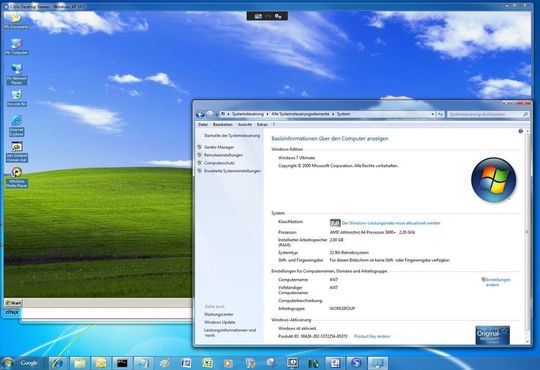Image resolution: width=540 pixels, height=370 pixels.
Task: Click the 32 Bit-Betriebssystem value
Action: tap(349, 253)
